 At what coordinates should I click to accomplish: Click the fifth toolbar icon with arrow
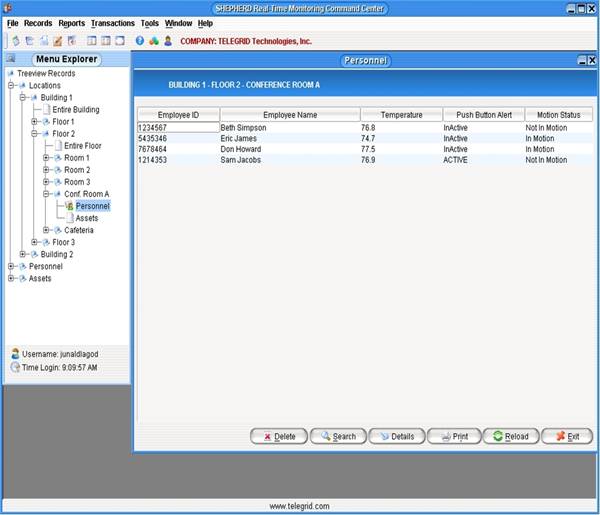click(x=72, y=41)
